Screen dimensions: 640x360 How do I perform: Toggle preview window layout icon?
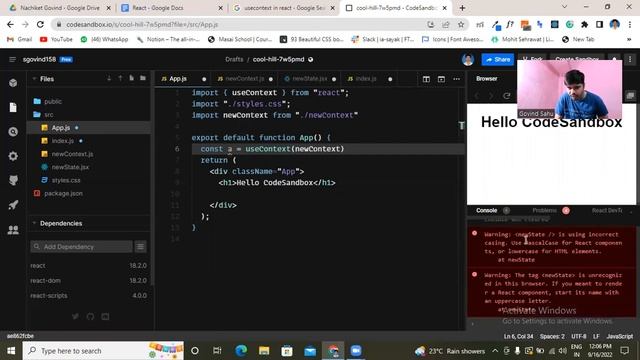pos(441,79)
